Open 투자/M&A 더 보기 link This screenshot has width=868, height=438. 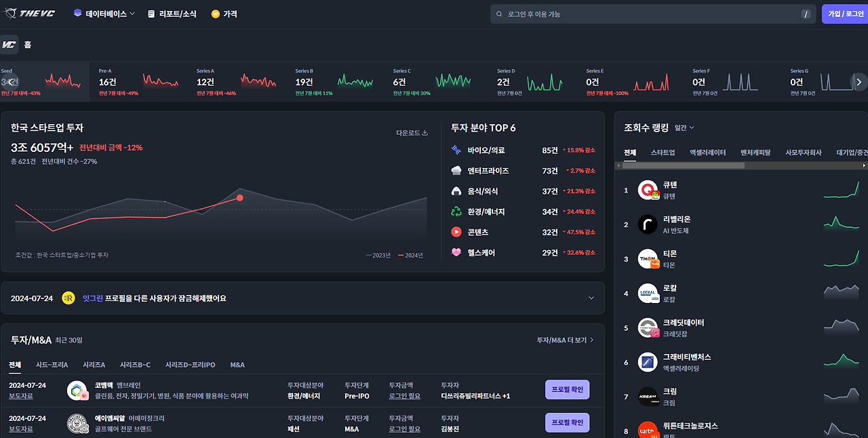pyautogui.click(x=565, y=340)
